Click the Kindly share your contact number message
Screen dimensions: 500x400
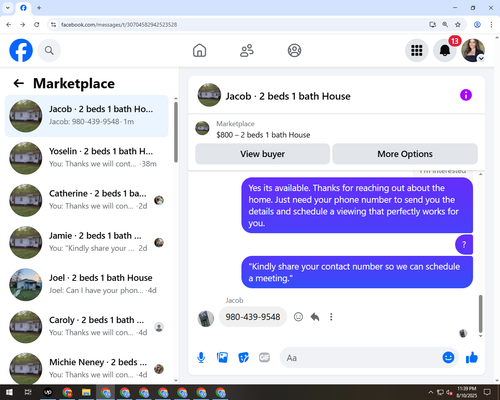pyautogui.click(x=357, y=272)
